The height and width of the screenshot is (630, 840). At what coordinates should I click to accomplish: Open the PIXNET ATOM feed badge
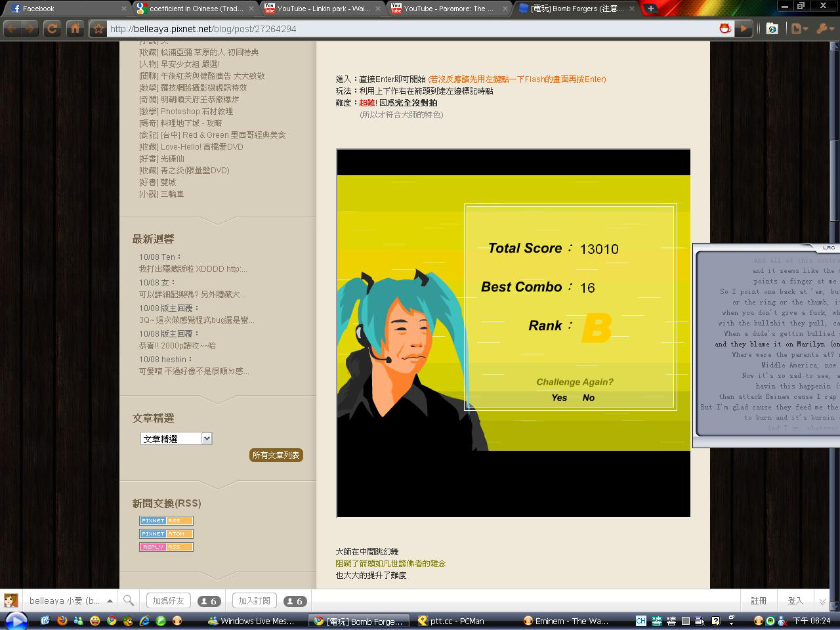[x=166, y=534]
